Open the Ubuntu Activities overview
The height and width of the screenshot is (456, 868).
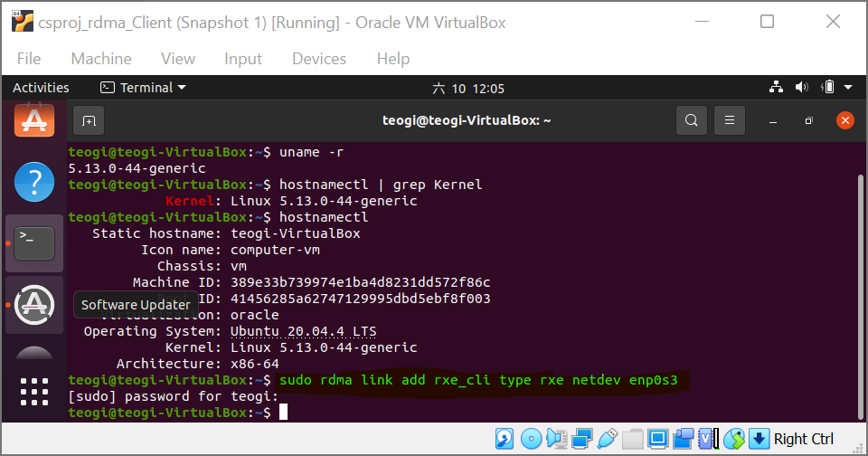pos(41,88)
